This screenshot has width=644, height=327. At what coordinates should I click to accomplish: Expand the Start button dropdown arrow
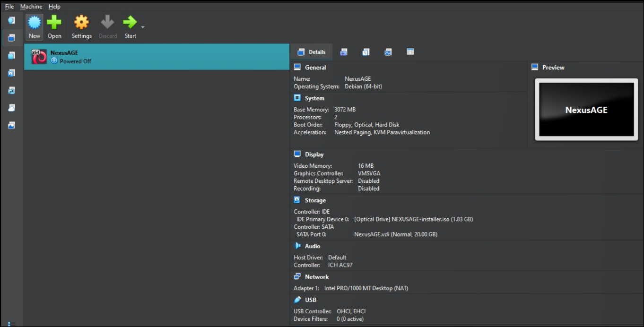point(143,27)
